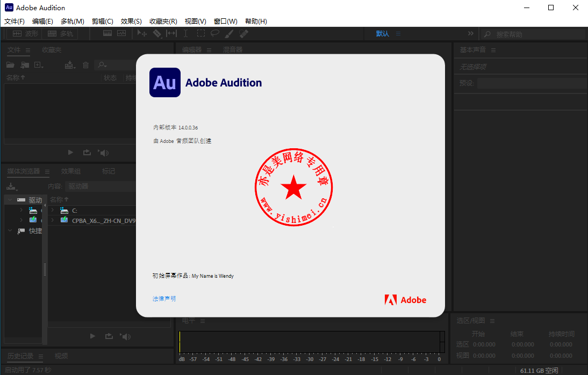Play preview in the Media Browser panel
The height and width of the screenshot is (375, 588).
[x=92, y=336]
